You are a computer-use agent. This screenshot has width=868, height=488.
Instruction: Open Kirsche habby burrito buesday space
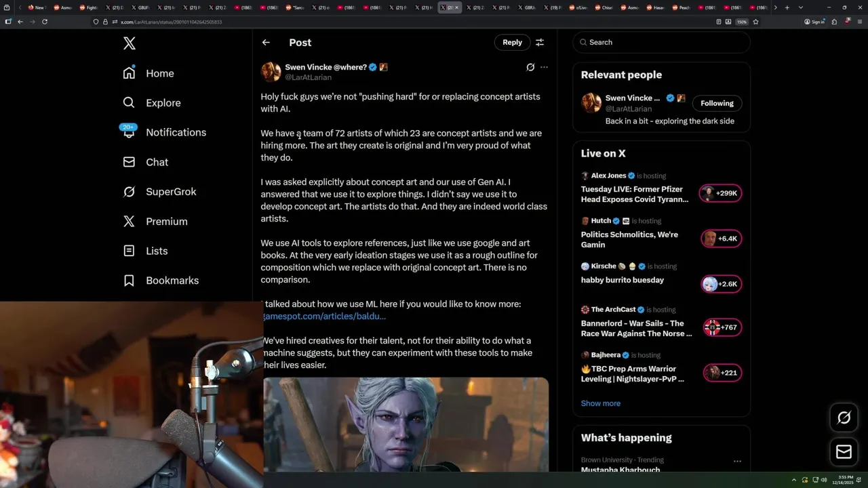click(x=661, y=279)
